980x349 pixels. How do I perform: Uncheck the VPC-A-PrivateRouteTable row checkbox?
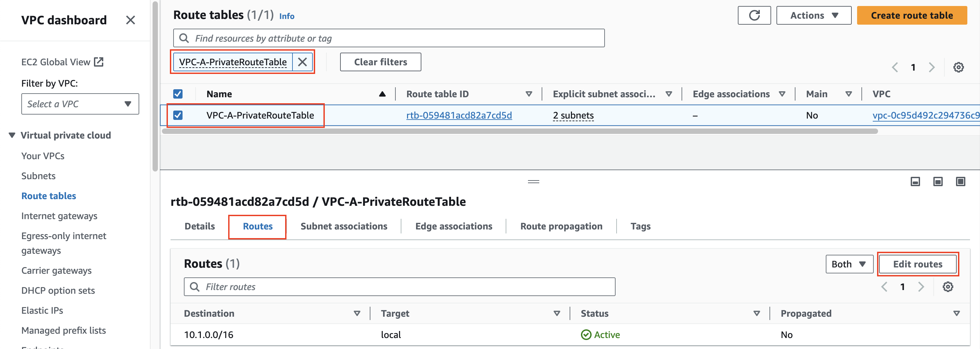click(178, 115)
